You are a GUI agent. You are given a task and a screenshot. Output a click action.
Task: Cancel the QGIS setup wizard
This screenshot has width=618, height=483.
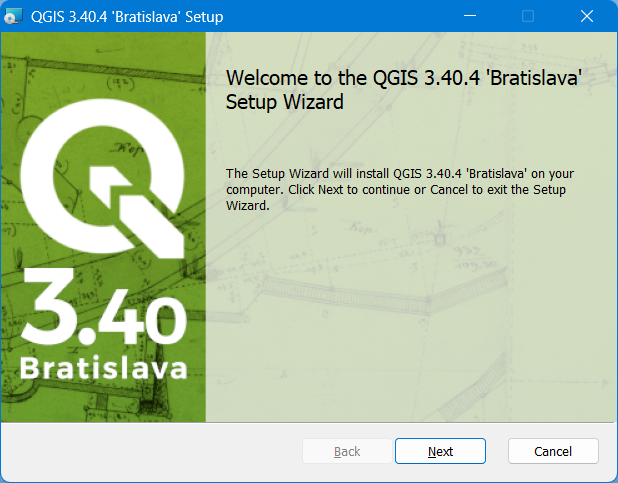(553, 451)
